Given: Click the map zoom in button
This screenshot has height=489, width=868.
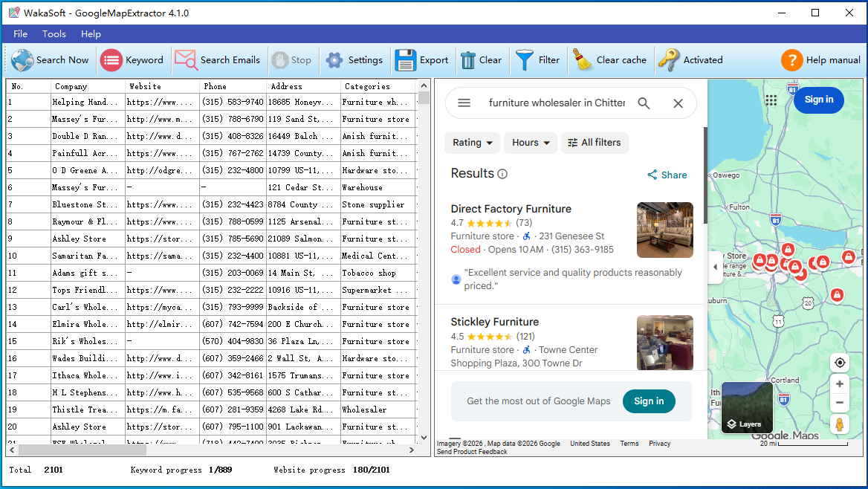Looking at the screenshot, I should (840, 384).
